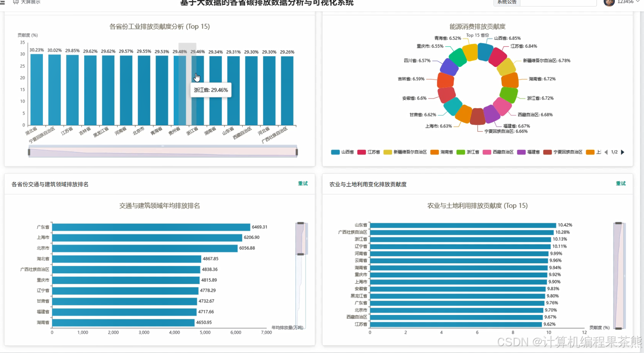This screenshot has width=644, height=353.
Task: Click the 能源消费排放贡献度 chart title
Action: (x=478, y=26)
